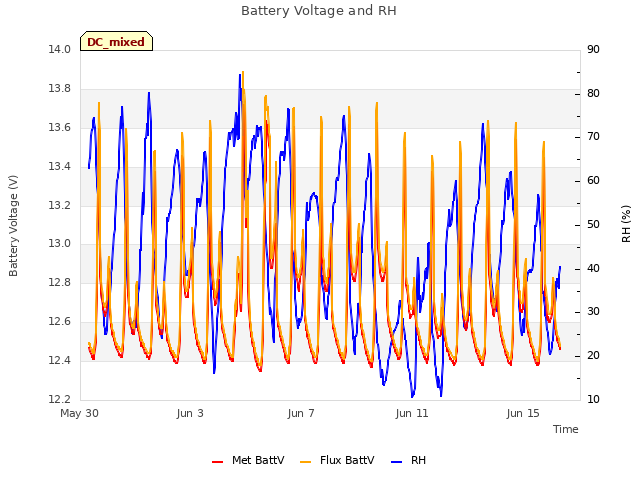This screenshot has height=480, width=640.
Task: Click the red Met BattV legend swatch
Action: pyautogui.click(x=218, y=462)
